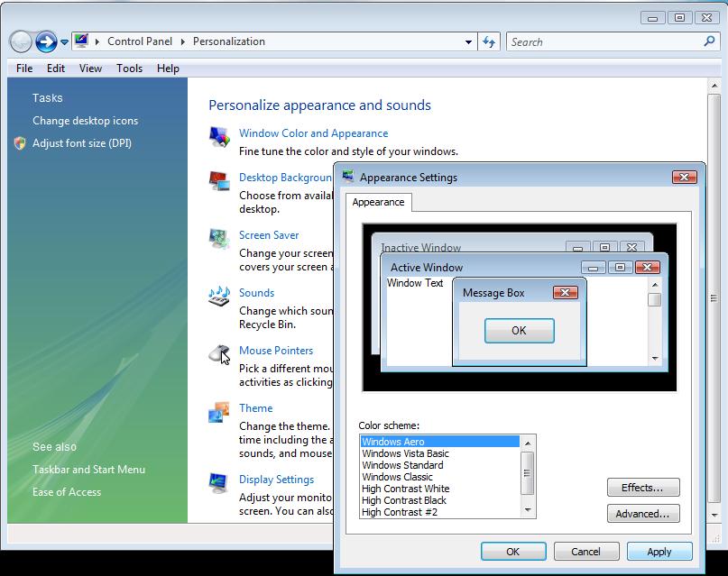Click the Personalization window scrollbar thumb
The height and width of the screenshot is (576, 728).
coord(714,298)
